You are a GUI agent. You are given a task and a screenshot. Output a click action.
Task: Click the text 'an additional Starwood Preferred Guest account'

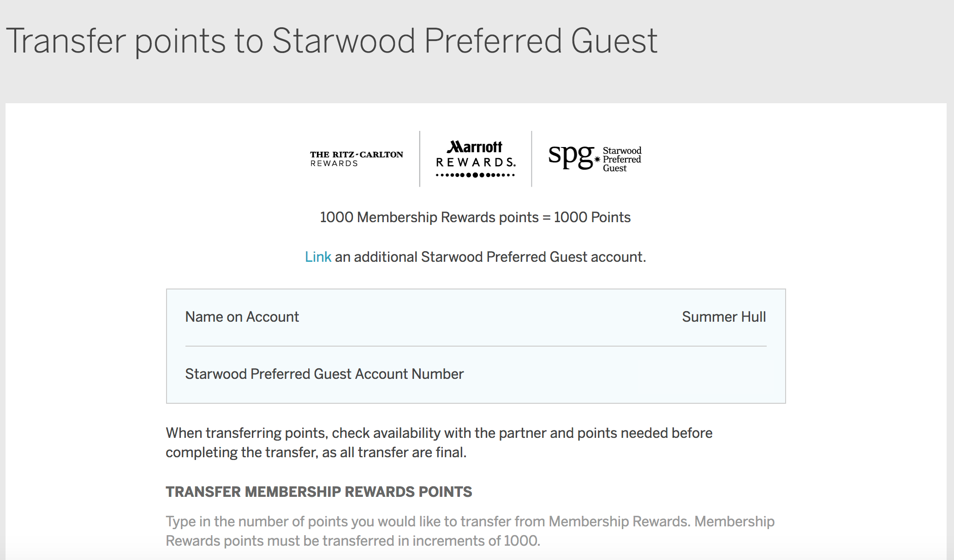coord(490,257)
